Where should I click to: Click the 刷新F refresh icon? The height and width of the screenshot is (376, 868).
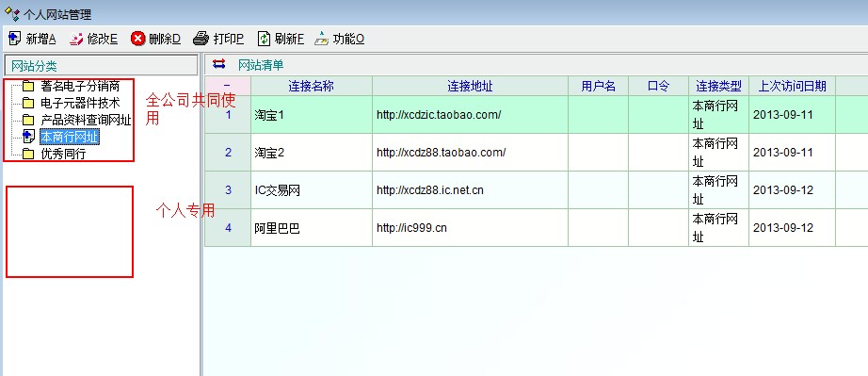pos(265,39)
